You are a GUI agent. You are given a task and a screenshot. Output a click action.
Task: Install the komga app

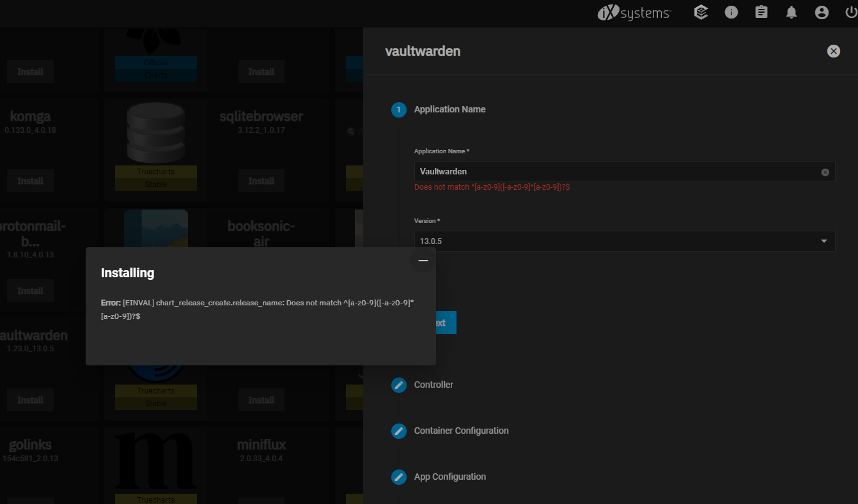30,181
